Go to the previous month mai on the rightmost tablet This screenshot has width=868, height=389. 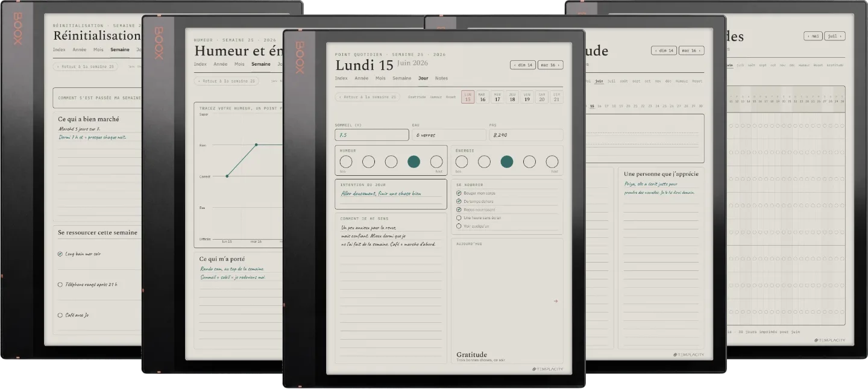(813, 36)
